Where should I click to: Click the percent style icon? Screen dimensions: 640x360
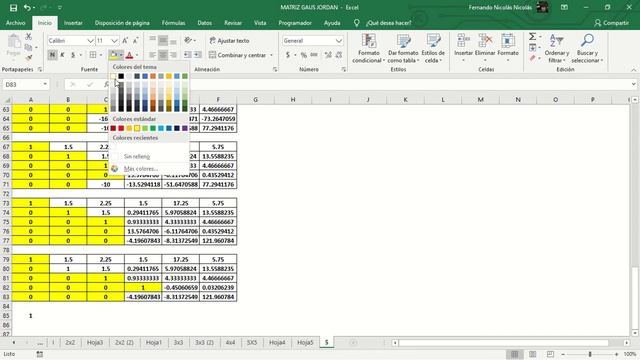[303, 55]
